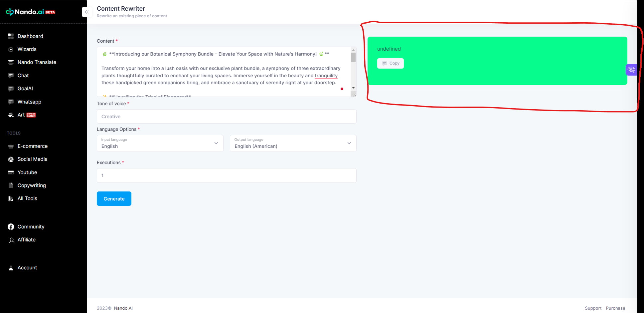Open the Whatsapp tool
The height and width of the screenshot is (313, 644).
(29, 102)
